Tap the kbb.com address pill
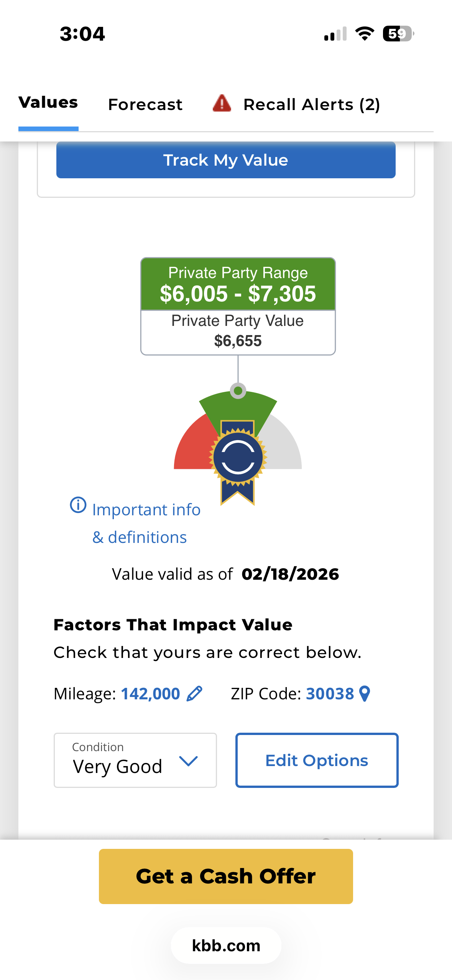Screen dimensions: 452x980 point(226,945)
